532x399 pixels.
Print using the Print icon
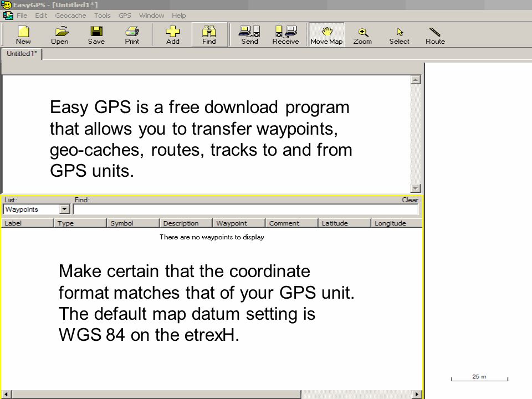tap(132, 35)
